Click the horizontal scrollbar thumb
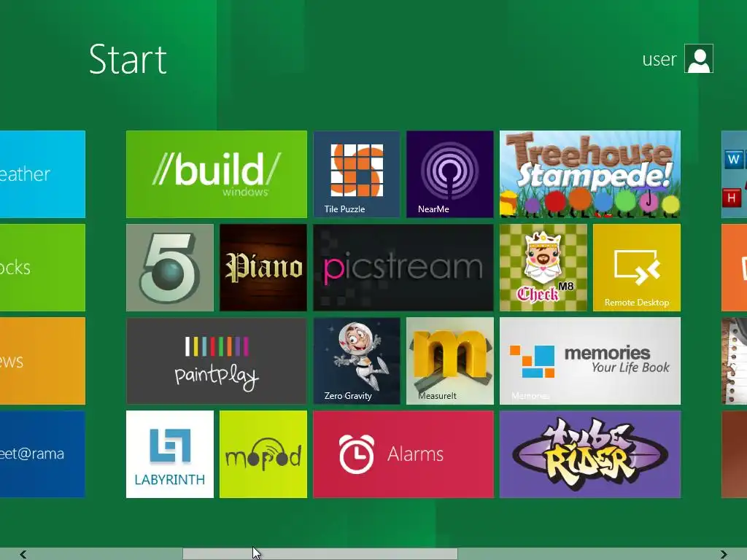Viewport: 747px width, 560px height. pyautogui.click(x=320, y=554)
